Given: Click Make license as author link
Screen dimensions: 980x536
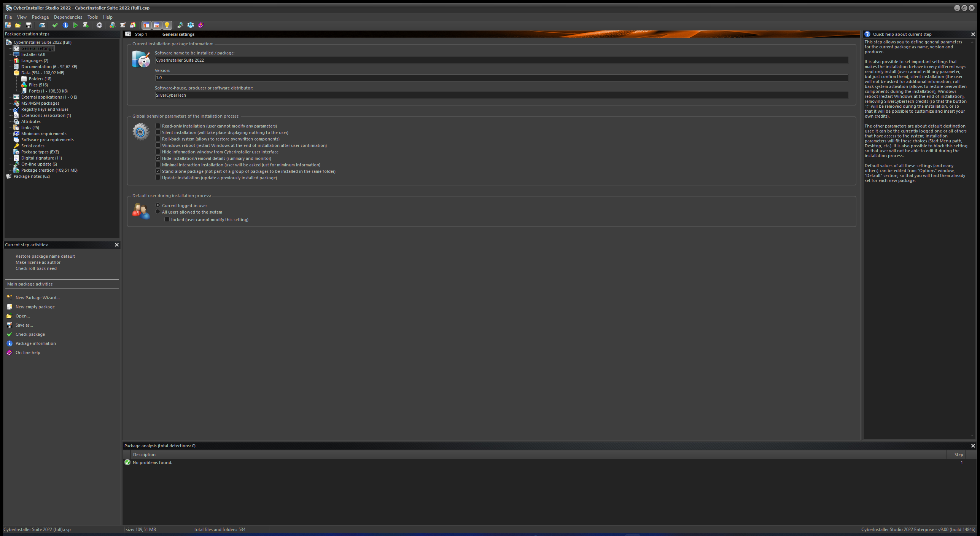Looking at the screenshot, I should click(38, 262).
